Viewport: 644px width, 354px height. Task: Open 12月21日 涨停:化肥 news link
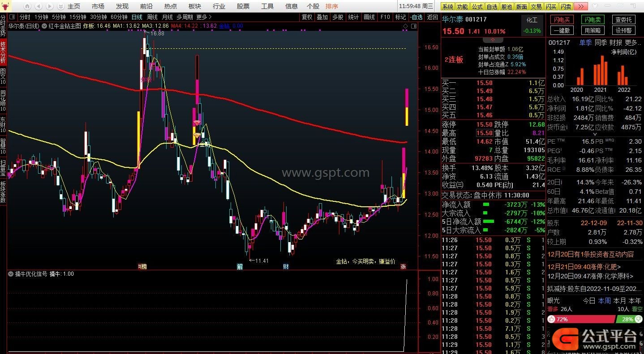click(x=584, y=266)
